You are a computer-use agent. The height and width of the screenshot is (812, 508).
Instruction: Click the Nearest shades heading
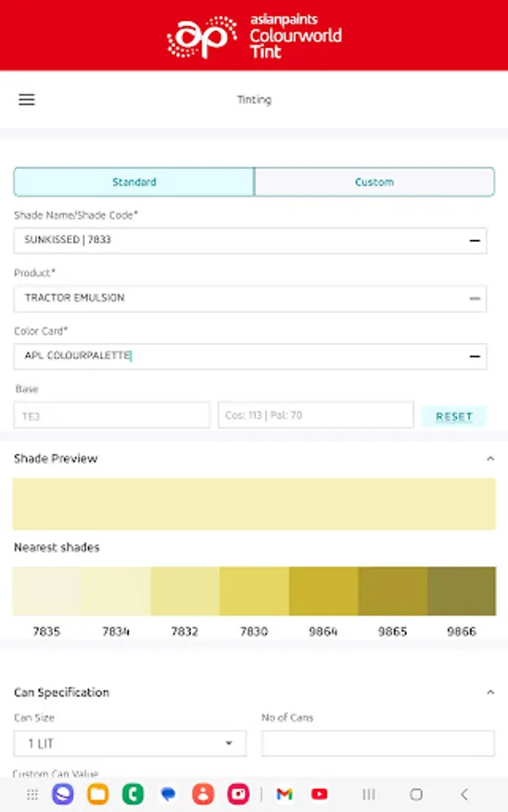coord(57,548)
